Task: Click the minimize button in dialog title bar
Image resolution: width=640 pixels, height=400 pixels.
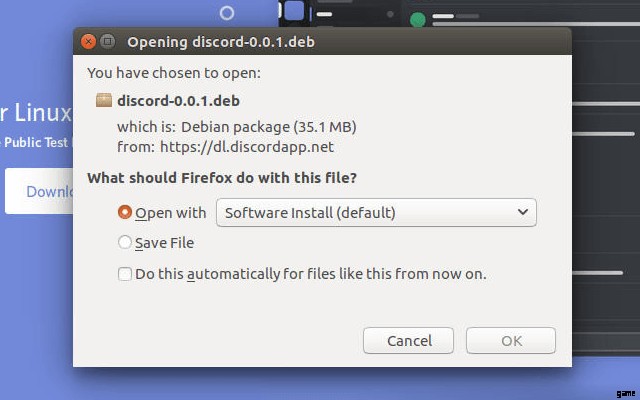Action: (106, 42)
